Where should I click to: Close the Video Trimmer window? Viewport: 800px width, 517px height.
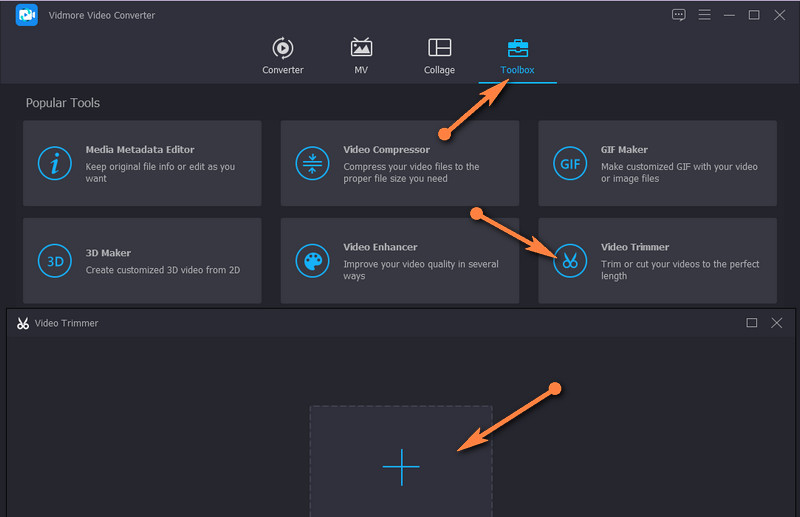pyautogui.click(x=777, y=323)
